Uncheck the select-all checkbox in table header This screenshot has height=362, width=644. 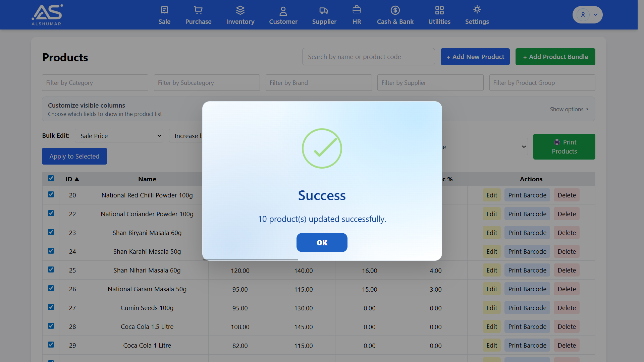tap(51, 179)
